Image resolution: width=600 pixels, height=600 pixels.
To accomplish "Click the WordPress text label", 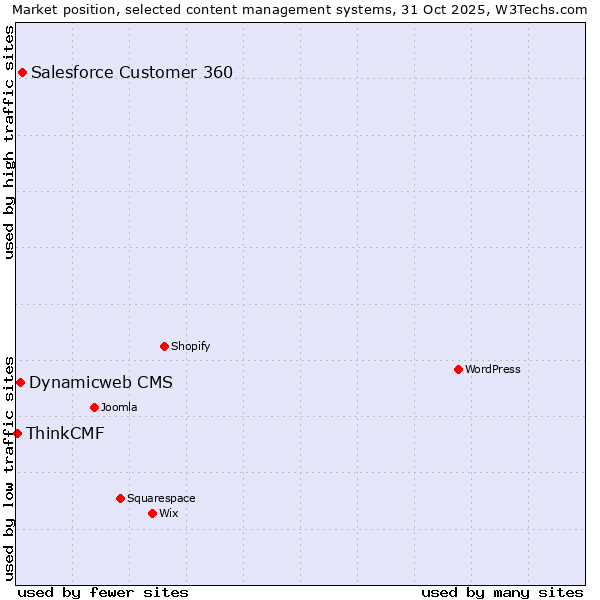I will coord(492,369).
